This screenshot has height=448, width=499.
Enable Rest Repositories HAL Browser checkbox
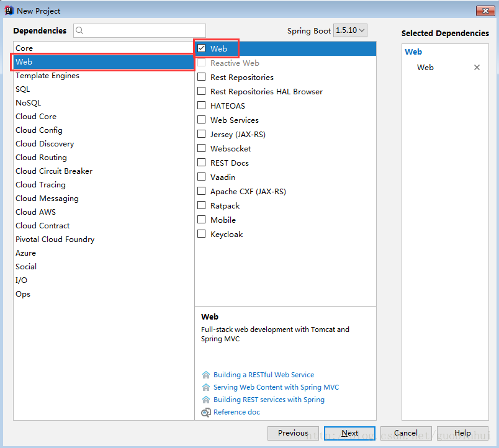(202, 91)
